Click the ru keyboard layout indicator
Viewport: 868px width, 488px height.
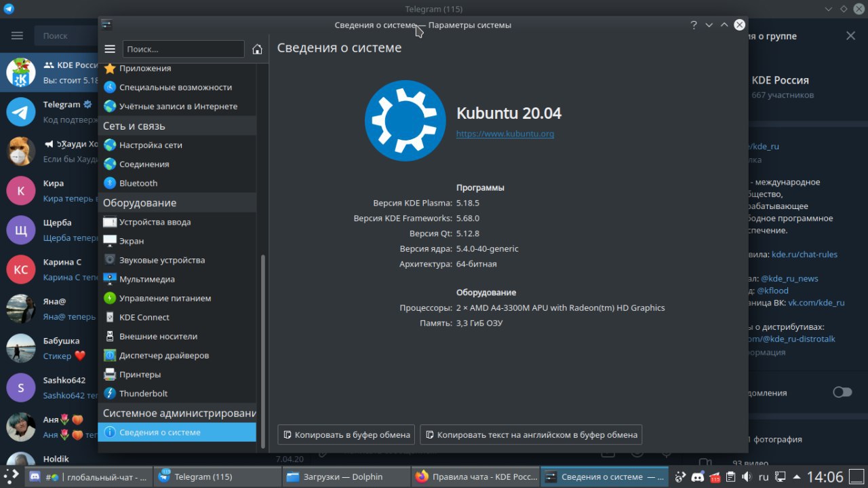coord(763,476)
